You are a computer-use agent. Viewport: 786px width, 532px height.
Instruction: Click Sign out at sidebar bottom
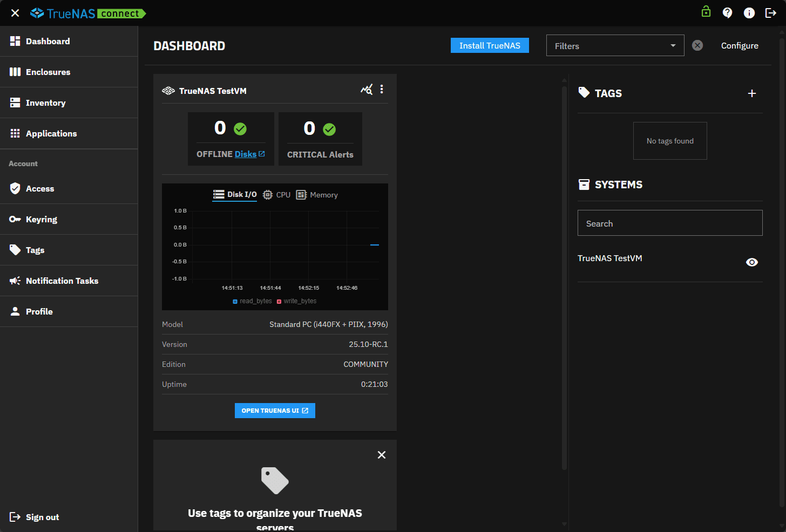tap(35, 517)
